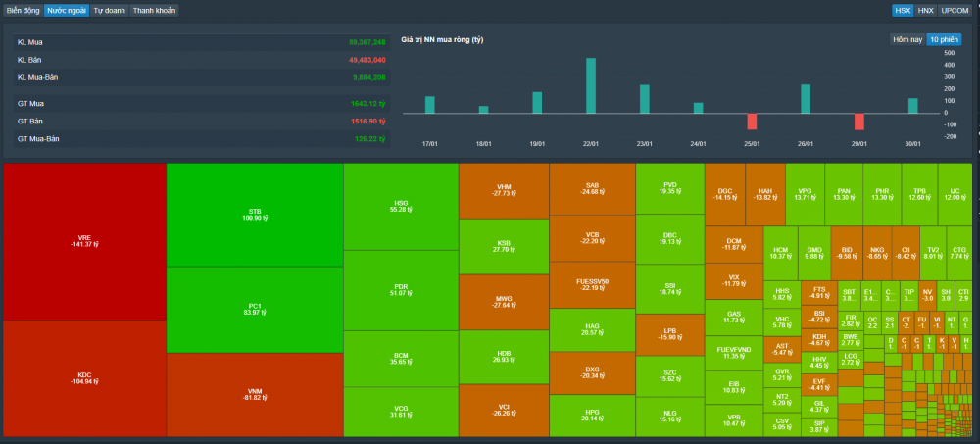Open the Thanh khoản tab

(x=154, y=11)
